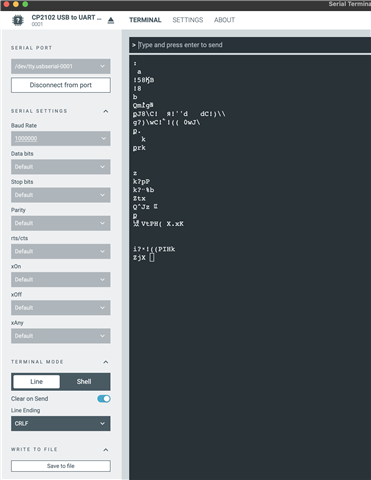
Task: Click the CP2102 USB to UART device name
Action: point(66,18)
